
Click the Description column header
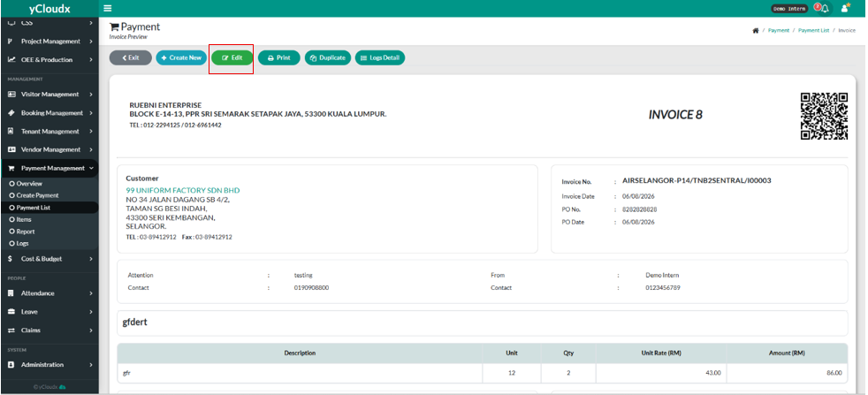click(300, 353)
